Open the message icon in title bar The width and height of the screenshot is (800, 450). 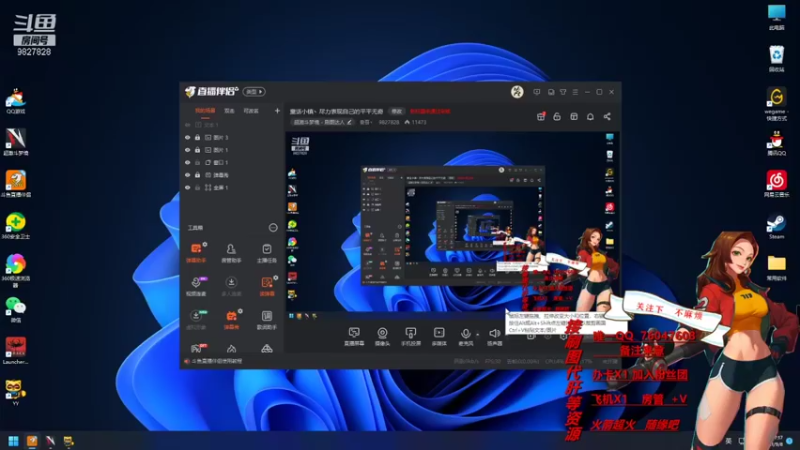coord(536,92)
